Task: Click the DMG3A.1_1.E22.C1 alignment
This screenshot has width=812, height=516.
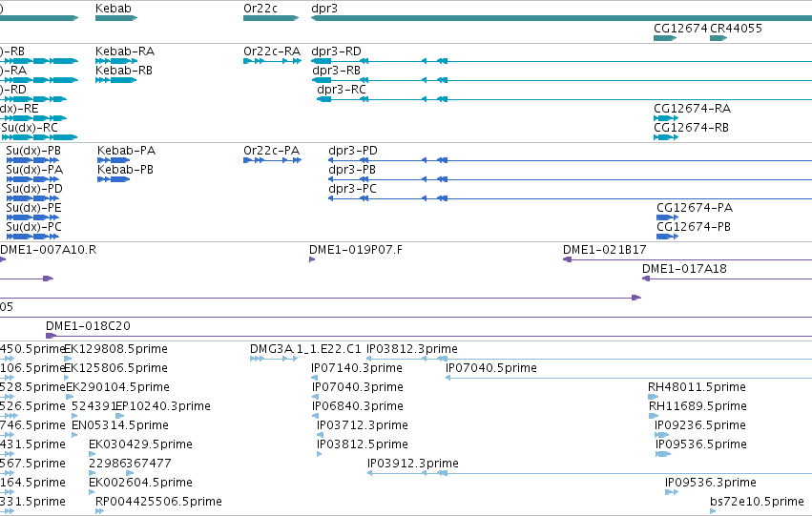Action: pos(274,359)
